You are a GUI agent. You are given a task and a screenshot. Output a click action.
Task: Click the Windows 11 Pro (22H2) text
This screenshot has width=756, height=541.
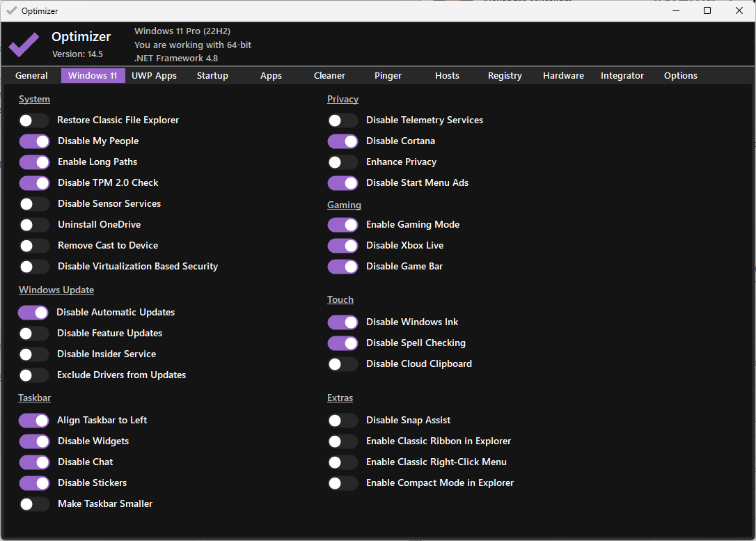click(x=182, y=31)
